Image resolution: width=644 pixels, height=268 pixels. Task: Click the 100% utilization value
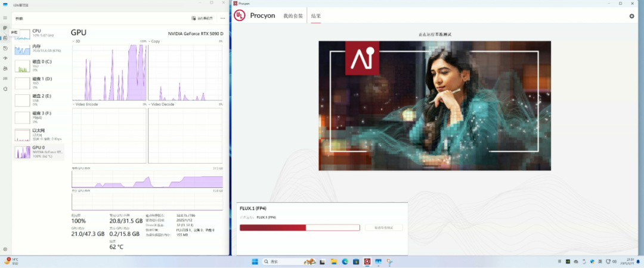tap(79, 221)
